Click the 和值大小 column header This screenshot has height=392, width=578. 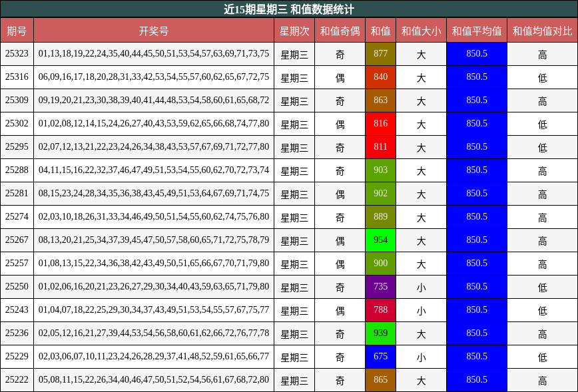pos(421,30)
